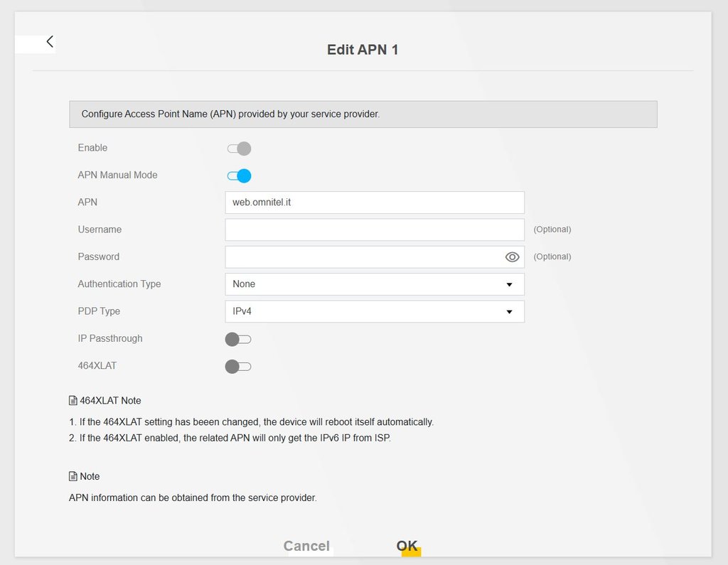Click the APN field containing web.omnitel.it

tap(374, 203)
